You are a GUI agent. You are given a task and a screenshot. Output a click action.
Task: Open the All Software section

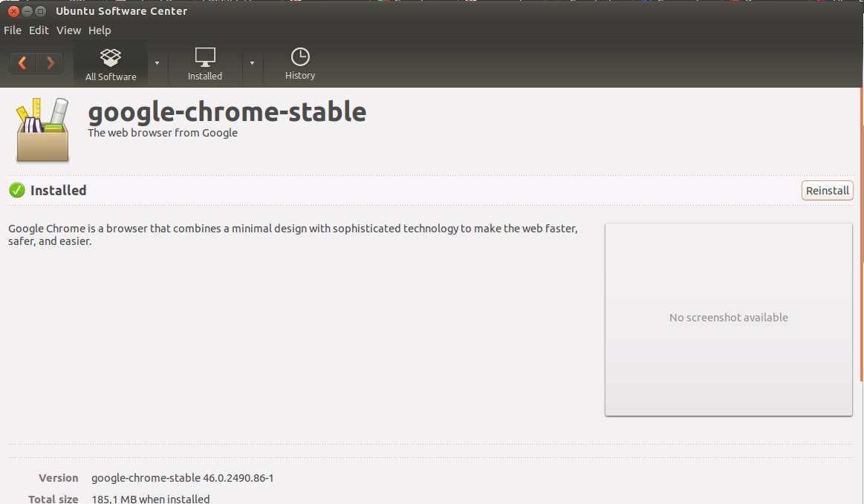click(x=111, y=65)
